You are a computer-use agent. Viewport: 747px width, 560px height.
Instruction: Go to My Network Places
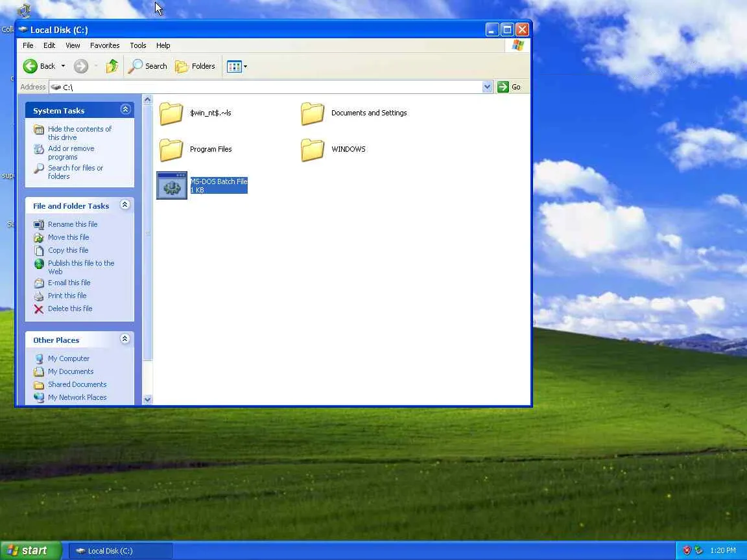click(x=77, y=397)
